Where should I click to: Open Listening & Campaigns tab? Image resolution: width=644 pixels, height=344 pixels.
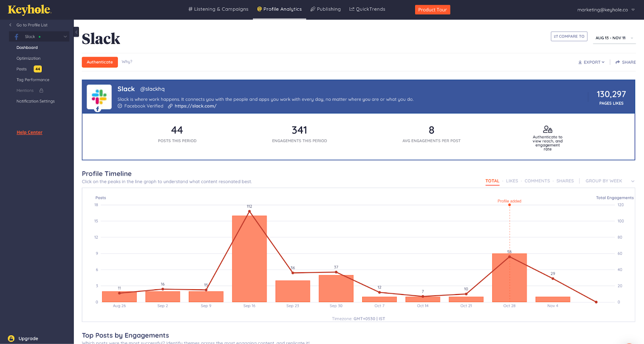tap(218, 9)
